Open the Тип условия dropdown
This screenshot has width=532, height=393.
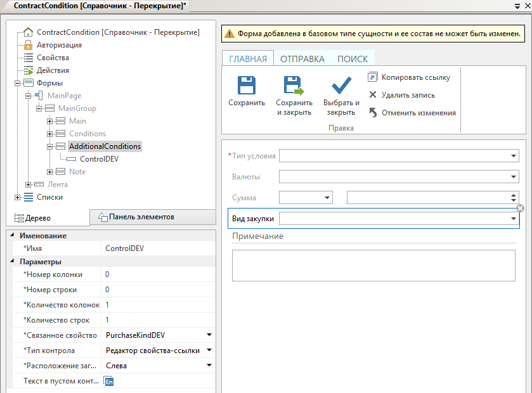514,156
